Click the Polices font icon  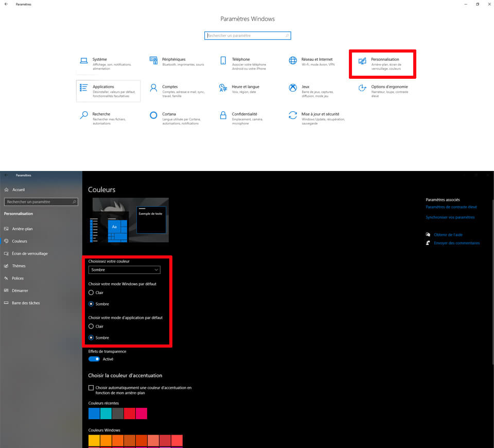[x=6, y=278]
